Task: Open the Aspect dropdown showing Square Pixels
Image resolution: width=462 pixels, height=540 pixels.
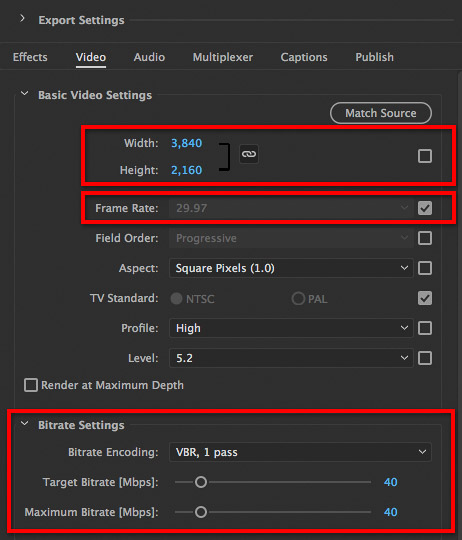Action: pyautogui.click(x=291, y=268)
